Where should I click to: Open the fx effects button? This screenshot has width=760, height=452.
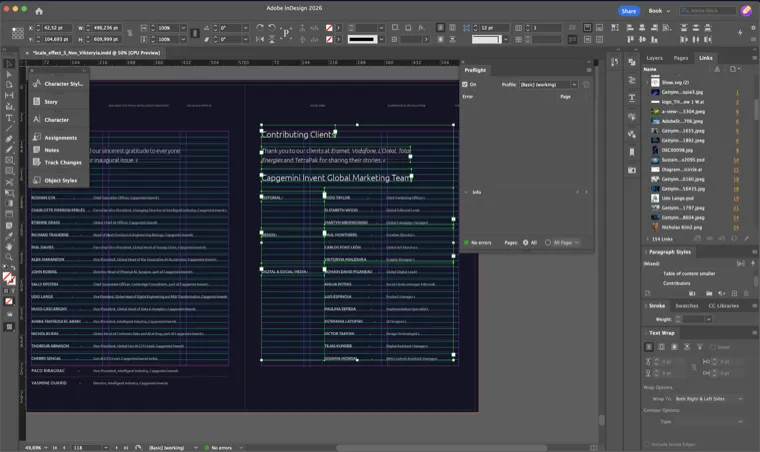tap(421, 28)
